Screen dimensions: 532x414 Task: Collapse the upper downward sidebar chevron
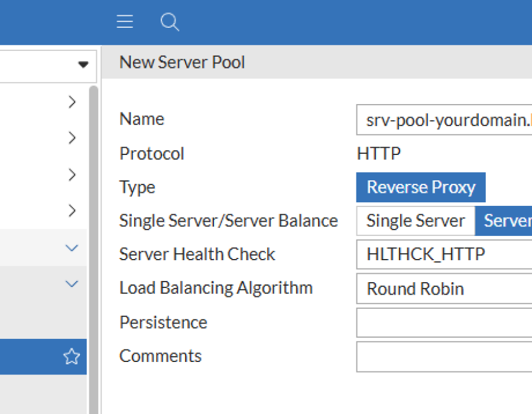coord(72,248)
